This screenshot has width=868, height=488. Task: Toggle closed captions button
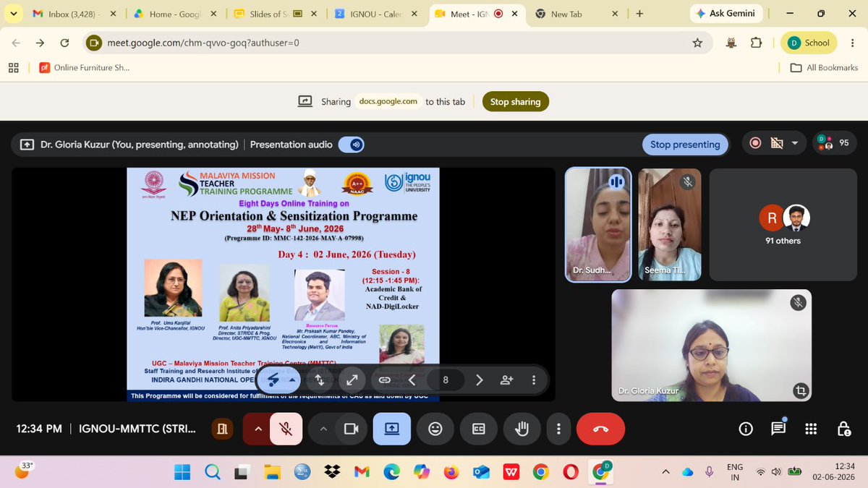point(478,429)
